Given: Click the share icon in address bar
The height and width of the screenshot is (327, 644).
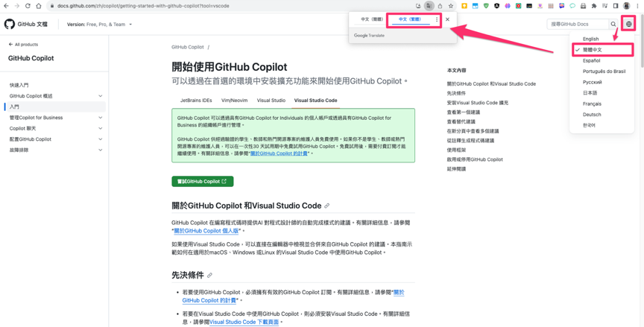Looking at the screenshot, I should click(440, 6).
